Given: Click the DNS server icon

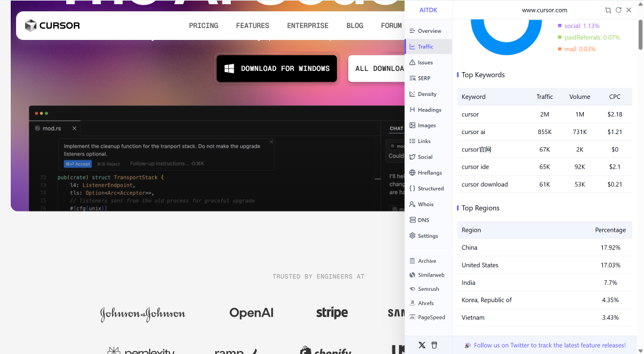Looking at the screenshot, I should 413,220.
